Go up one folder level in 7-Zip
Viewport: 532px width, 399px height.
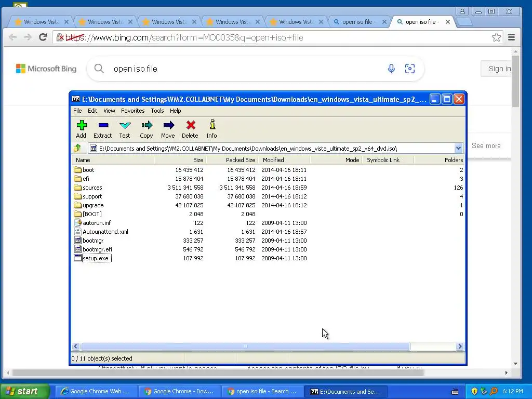(x=77, y=148)
